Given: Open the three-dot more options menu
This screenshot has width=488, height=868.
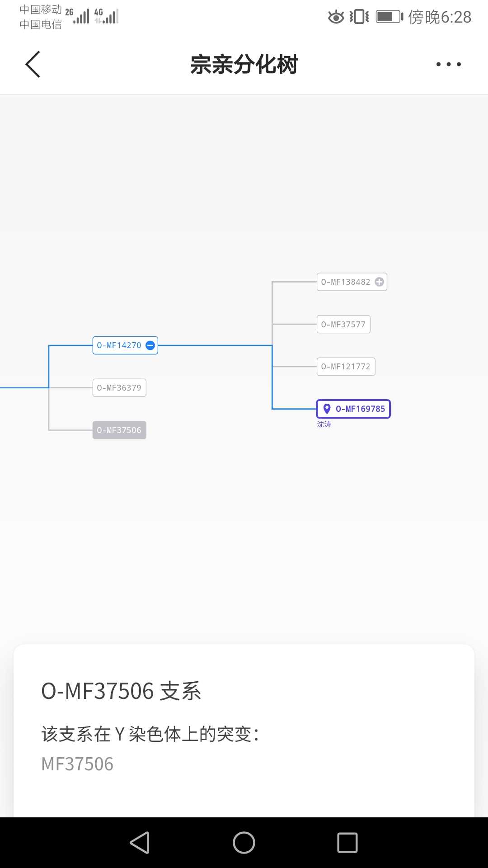Looking at the screenshot, I should click(448, 64).
